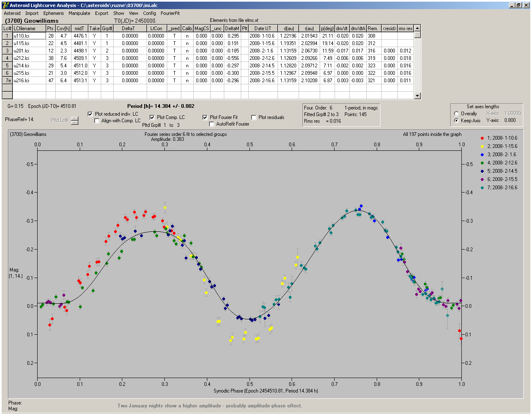
Task: Toggle Plot reduced indiv. LC checkbox
Action: 90,114
